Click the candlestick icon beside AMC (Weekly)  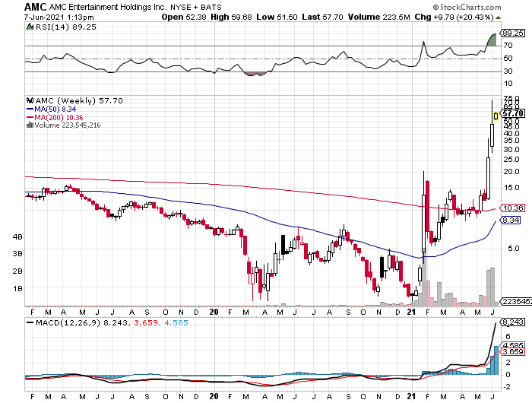[30, 100]
